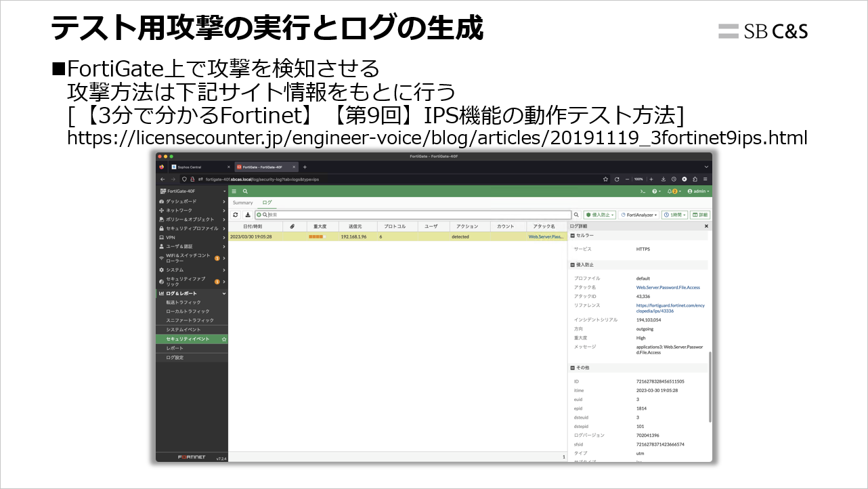
Task: Collapse the セルラー section
Action: [x=572, y=236]
